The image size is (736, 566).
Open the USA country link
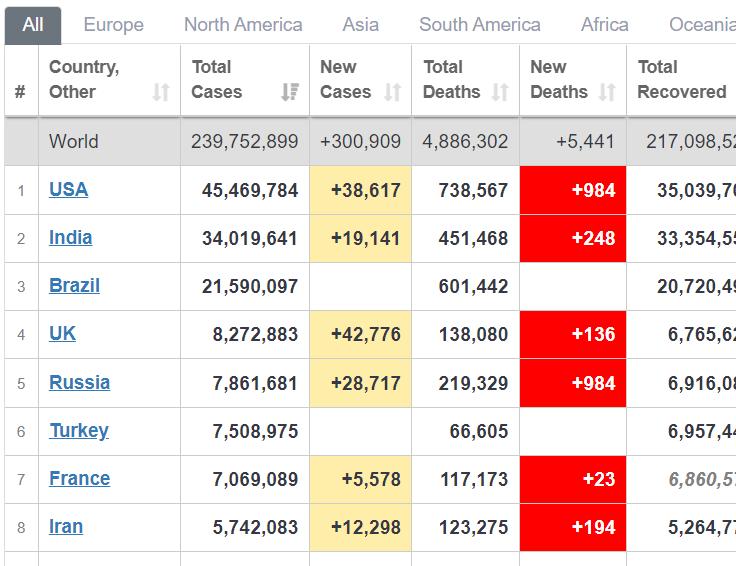pos(68,189)
